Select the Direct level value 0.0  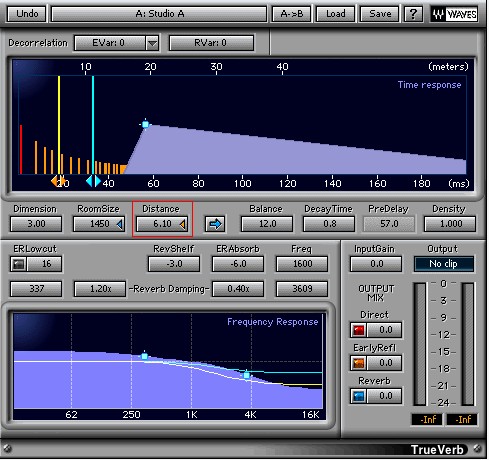(384, 330)
